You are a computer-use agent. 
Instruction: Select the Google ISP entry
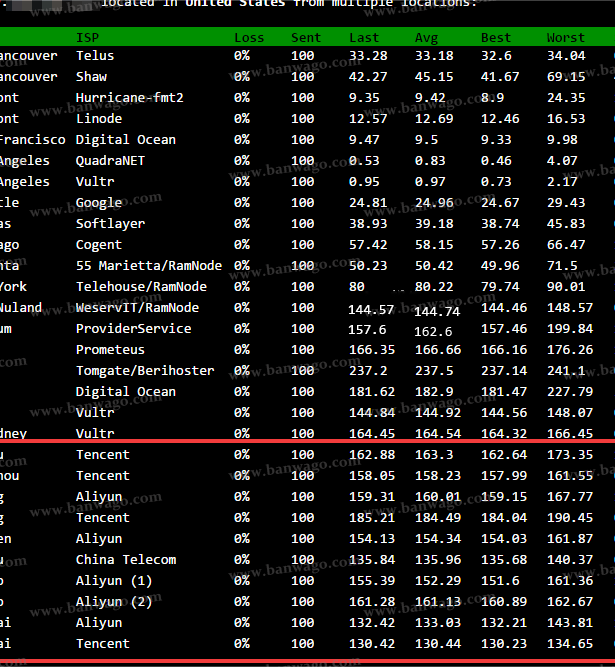click(x=99, y=203)
